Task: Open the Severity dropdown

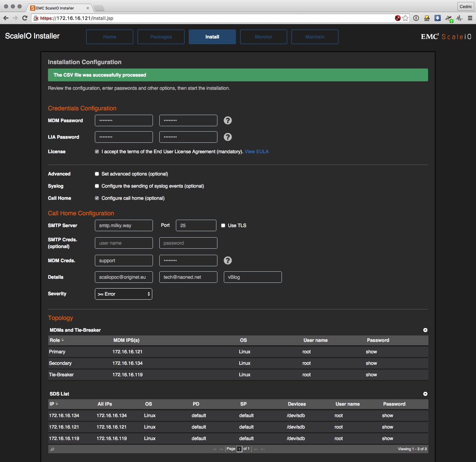Action: pyautogui.click(x=124, y=294)
